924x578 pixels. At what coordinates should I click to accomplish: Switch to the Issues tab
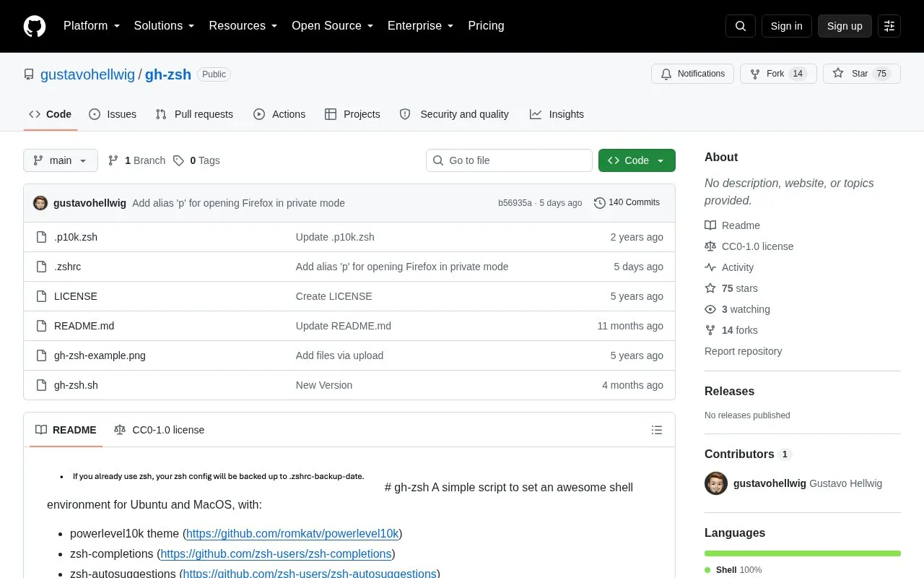(x=113, y=114)
